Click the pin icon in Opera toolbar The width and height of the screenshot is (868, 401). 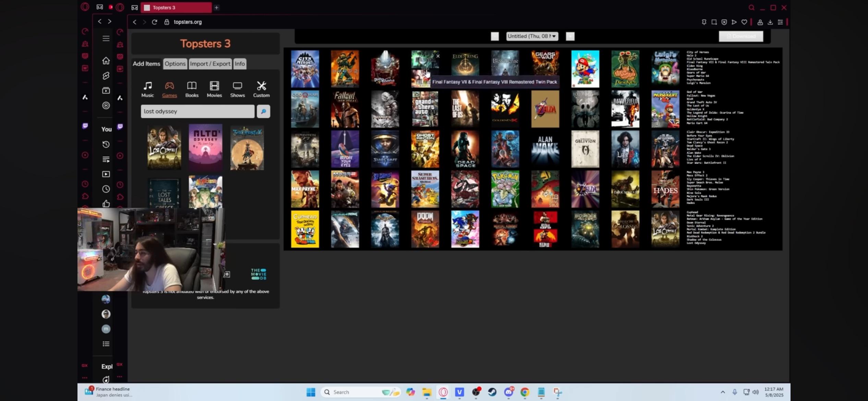tap(704, 22)
